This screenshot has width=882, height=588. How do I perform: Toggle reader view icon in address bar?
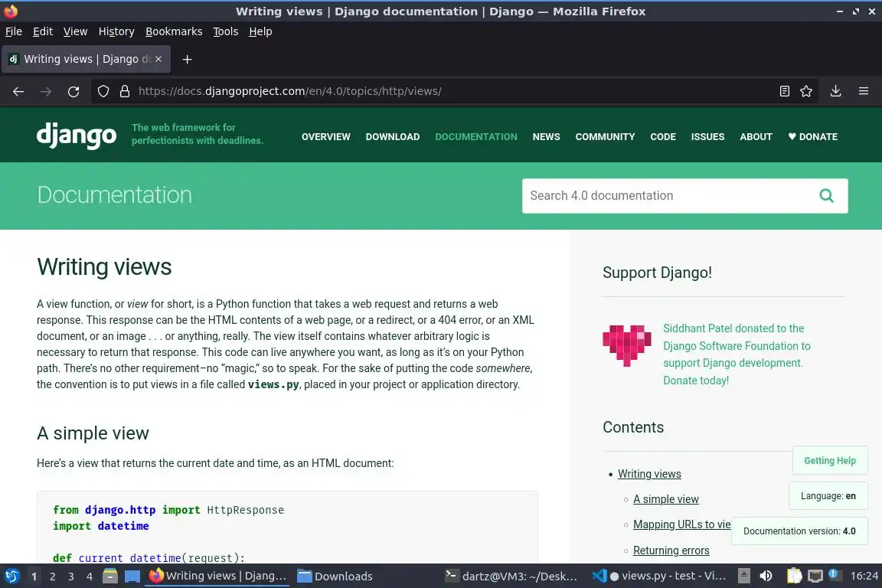(785, 91)
